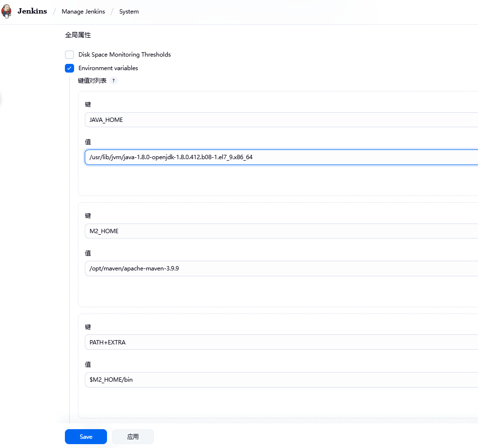Screen dimensions: 478x448
Task: Focus the JAVA_HOME key field
Action: pos(281,120)
